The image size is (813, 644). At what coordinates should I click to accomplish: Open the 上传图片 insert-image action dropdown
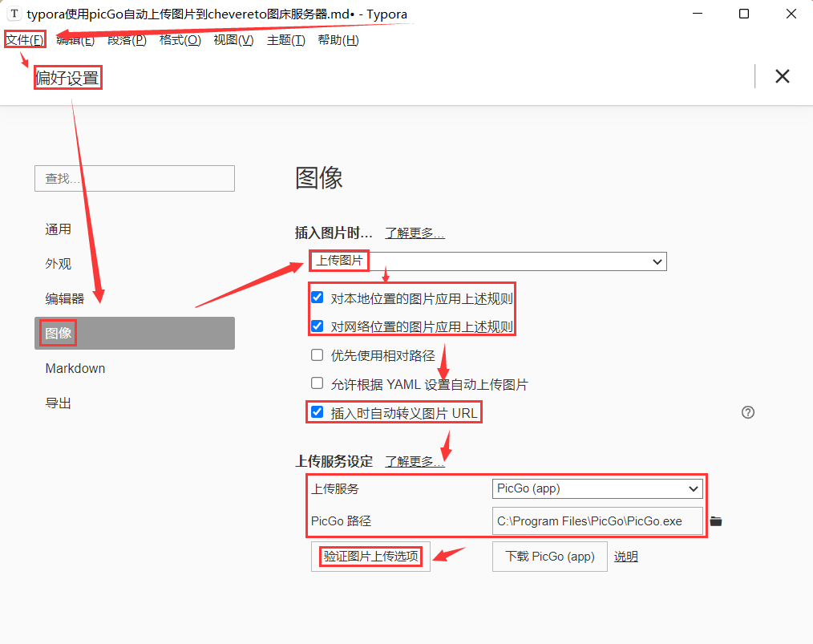tap(488, 261)
